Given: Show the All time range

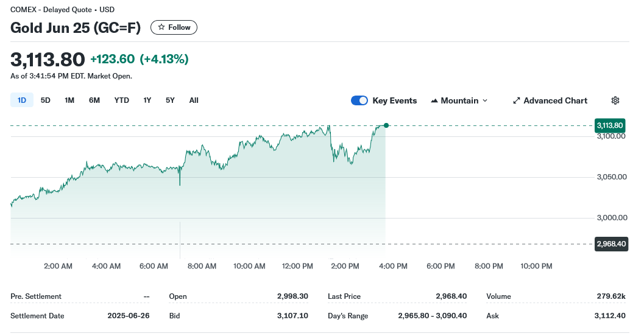Looking at the screenshot, I should (x=194, y=100).
